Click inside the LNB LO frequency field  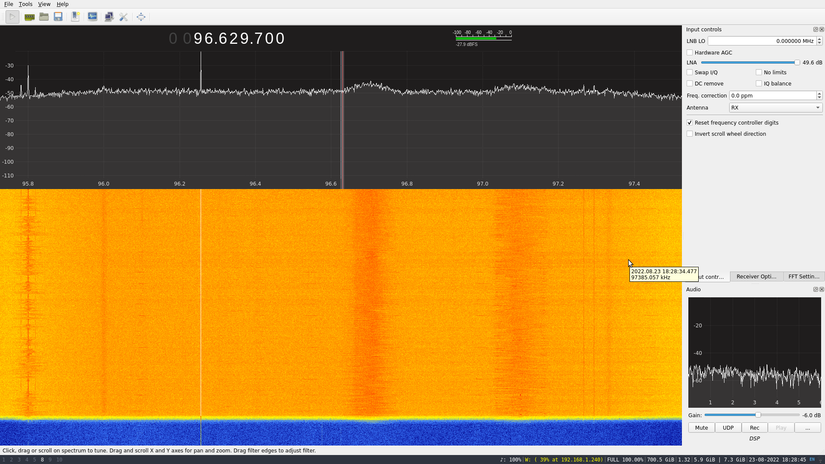point(762,41)
